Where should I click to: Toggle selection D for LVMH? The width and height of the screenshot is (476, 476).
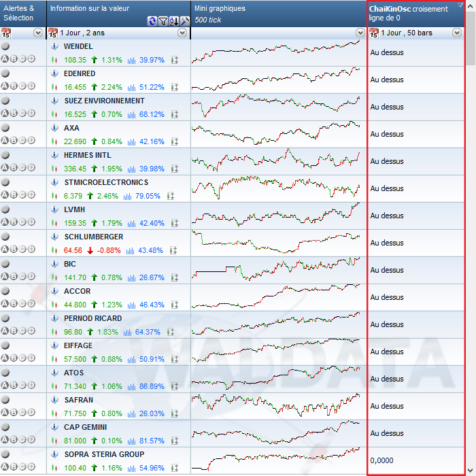tap(31, 222)
